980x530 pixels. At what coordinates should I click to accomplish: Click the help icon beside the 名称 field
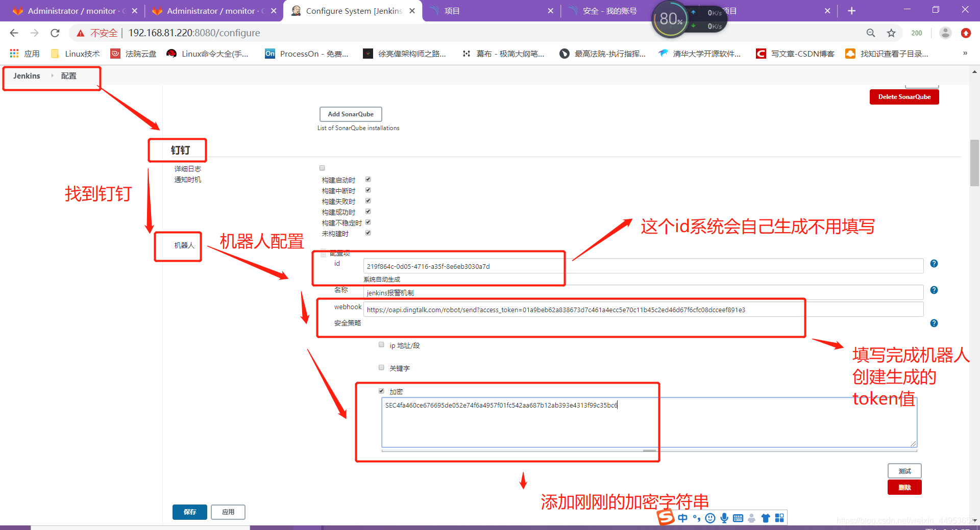tap(934, 290)
